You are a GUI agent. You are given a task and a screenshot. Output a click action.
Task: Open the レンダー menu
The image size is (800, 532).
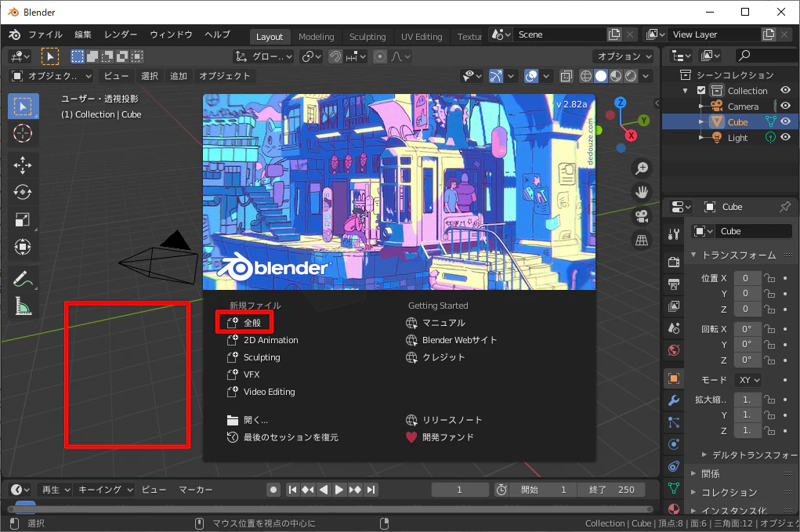click(121, 34)
